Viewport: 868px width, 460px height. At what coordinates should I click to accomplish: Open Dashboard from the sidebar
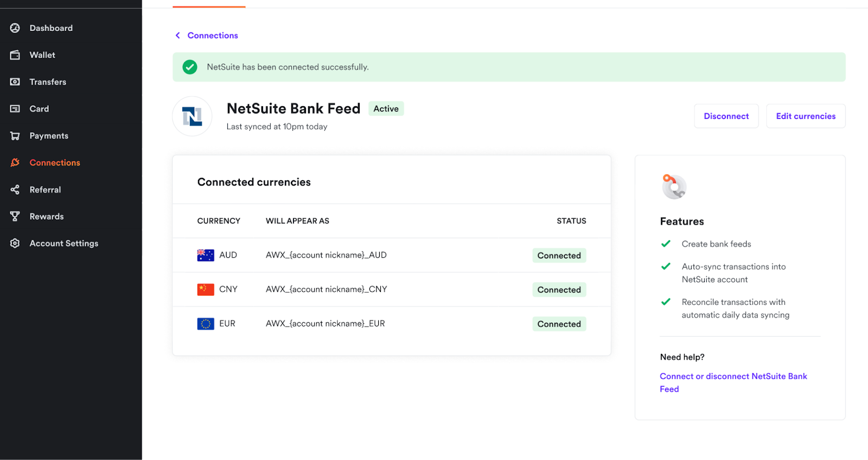51,28
